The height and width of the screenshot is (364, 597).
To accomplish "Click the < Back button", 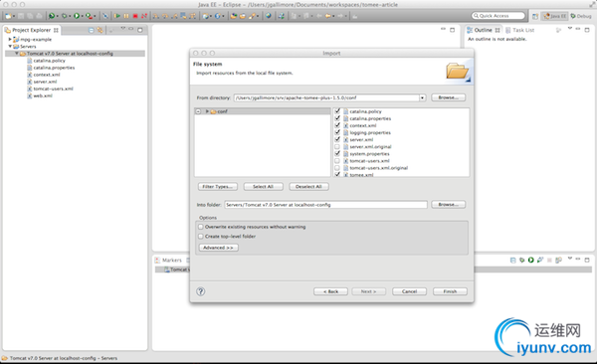I will [x=330, y=291].
